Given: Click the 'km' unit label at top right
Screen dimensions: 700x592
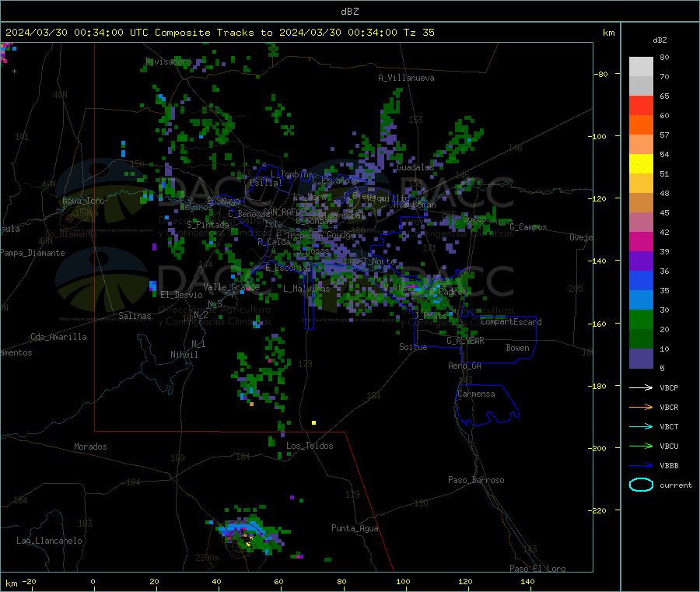Looking at the screenshot, I should [608, 33].
